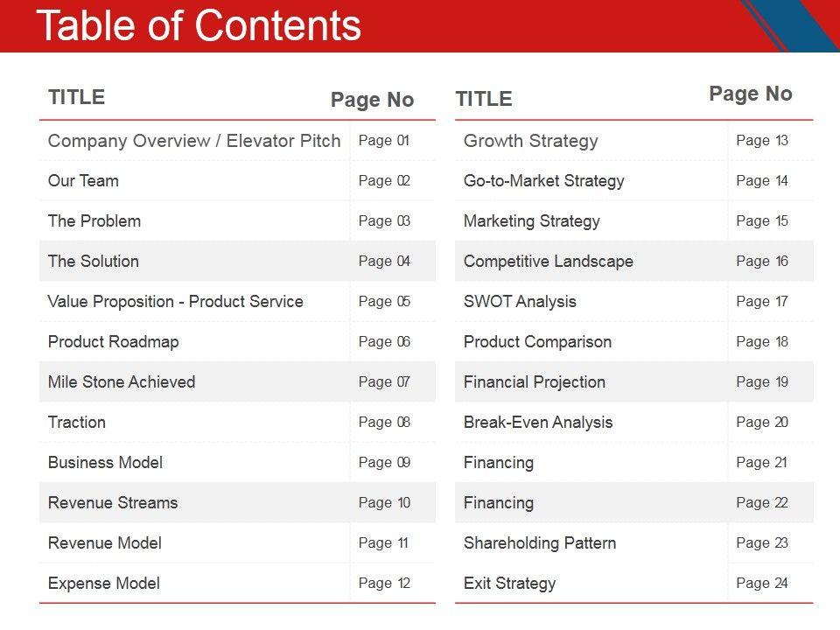Click the Competitive Landscape entry

click(x=549, y=262)
